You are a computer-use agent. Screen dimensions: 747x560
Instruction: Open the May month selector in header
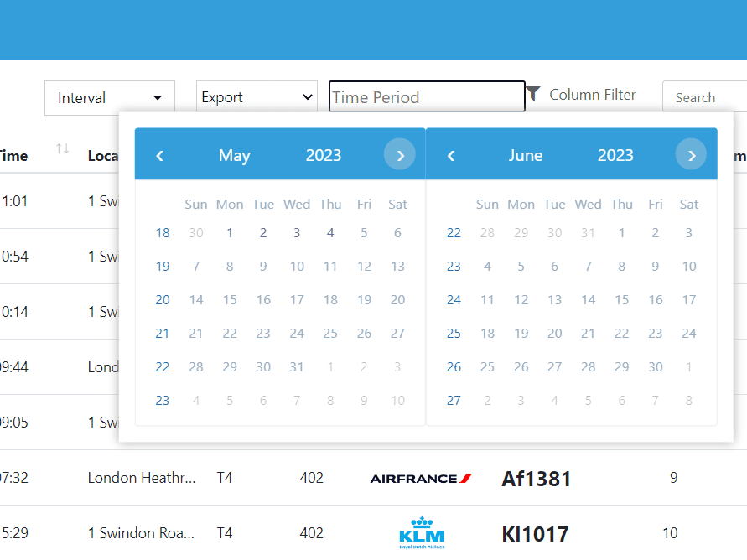(235, 155)
